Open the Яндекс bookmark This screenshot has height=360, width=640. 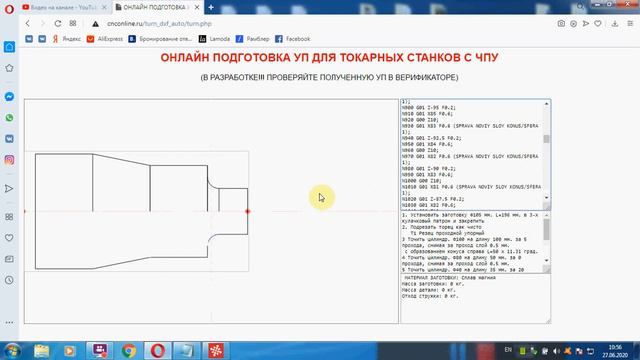(x=67, y=39)
